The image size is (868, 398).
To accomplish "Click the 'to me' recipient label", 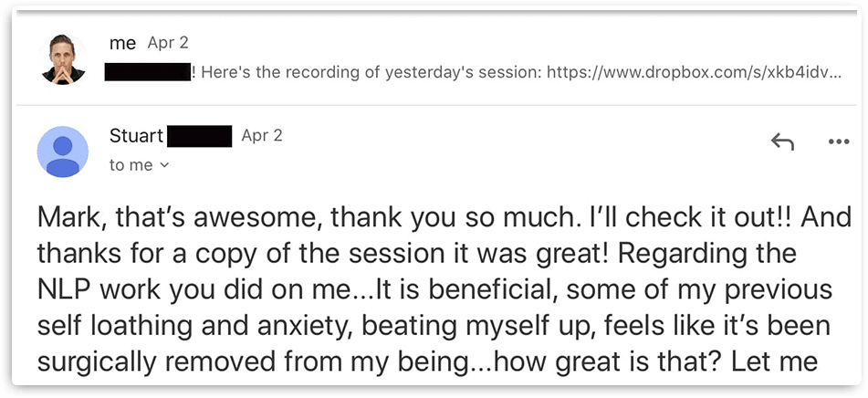I will 131,165.
